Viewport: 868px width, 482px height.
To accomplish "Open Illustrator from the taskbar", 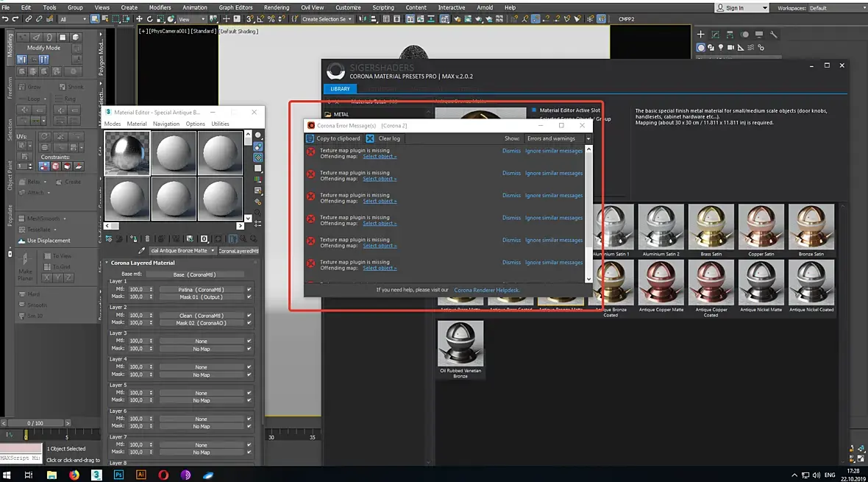I will (140, 475).
